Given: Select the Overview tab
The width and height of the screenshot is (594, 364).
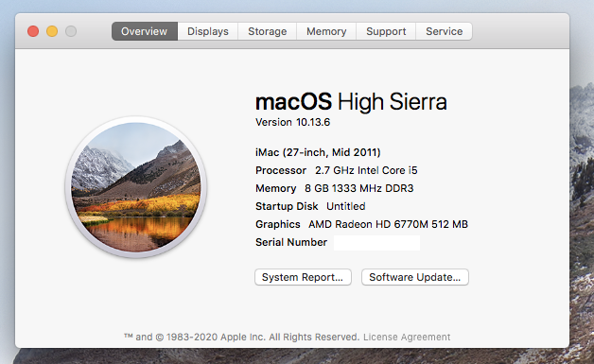Looking at the screenshot, I should [x=145, y=31].
